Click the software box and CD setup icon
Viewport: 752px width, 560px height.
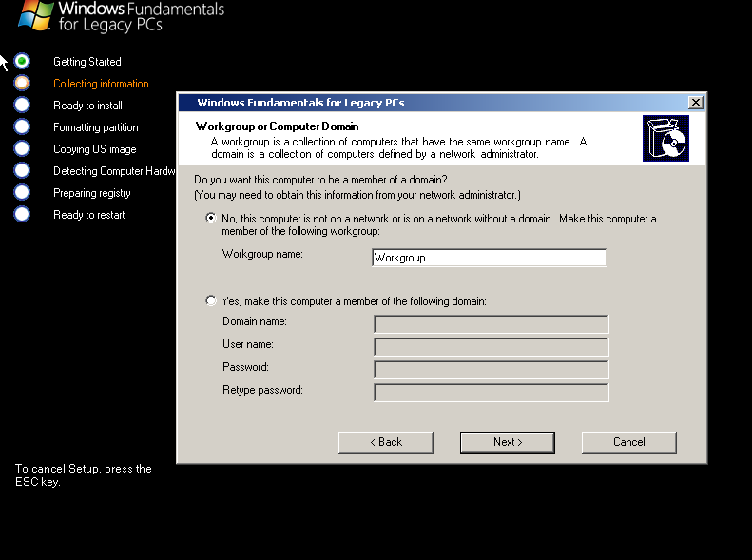[x=665, y=138]
